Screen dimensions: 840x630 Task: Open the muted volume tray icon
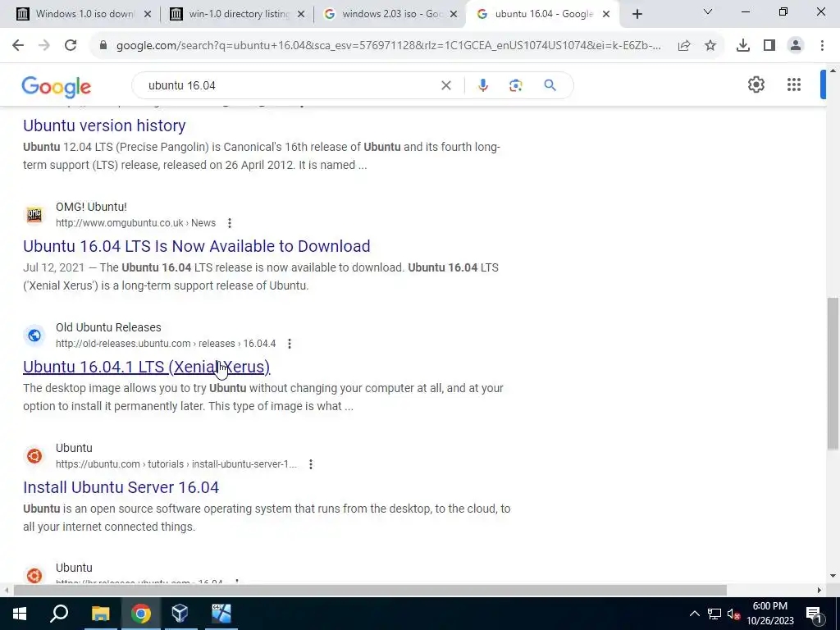coord(733,614)
